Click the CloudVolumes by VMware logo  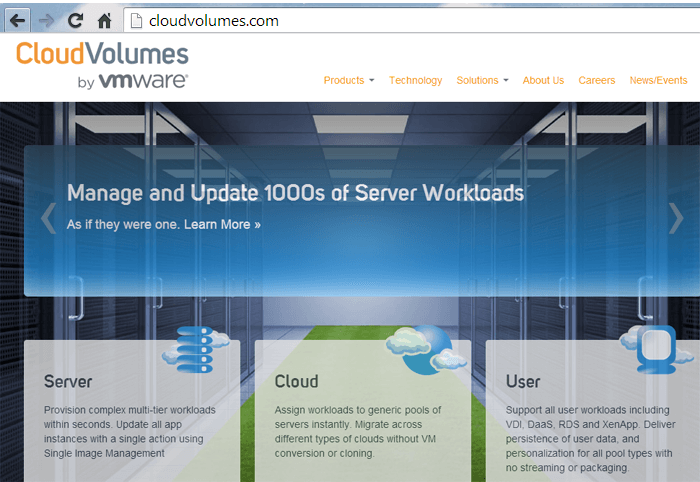point(102,65)
